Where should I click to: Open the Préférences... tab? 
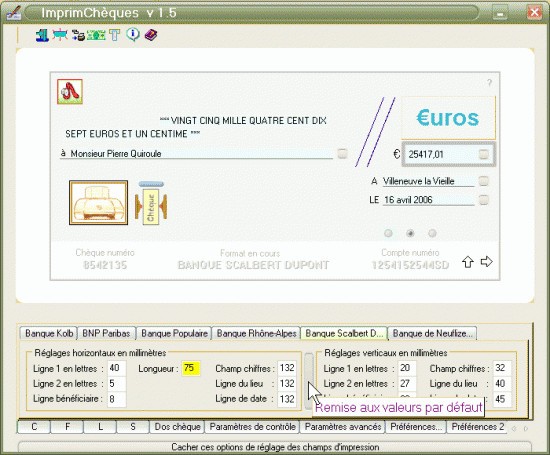click(416, 427)
